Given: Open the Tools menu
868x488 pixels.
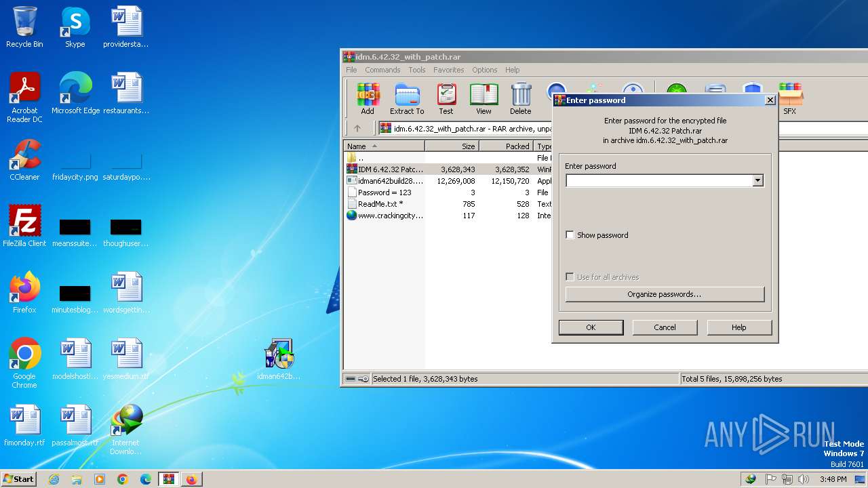Looking at the screenshot, I should pyautogui.click(x=417, y=70).
